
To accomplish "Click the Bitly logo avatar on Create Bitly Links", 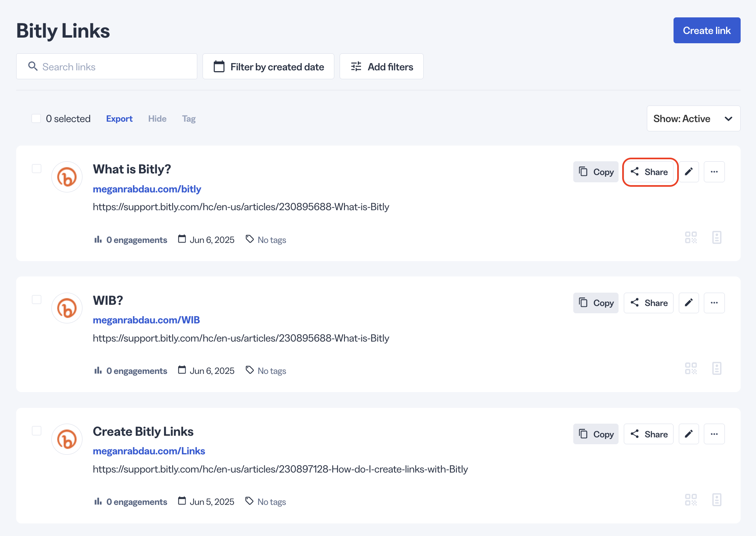I will pos(67,439).
